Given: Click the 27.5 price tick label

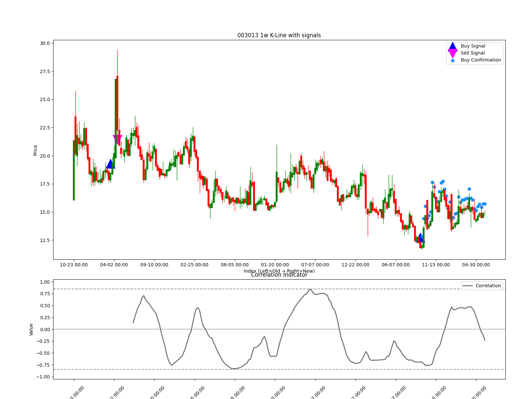Looking at the screenshot, I should [x=45, y=71].
